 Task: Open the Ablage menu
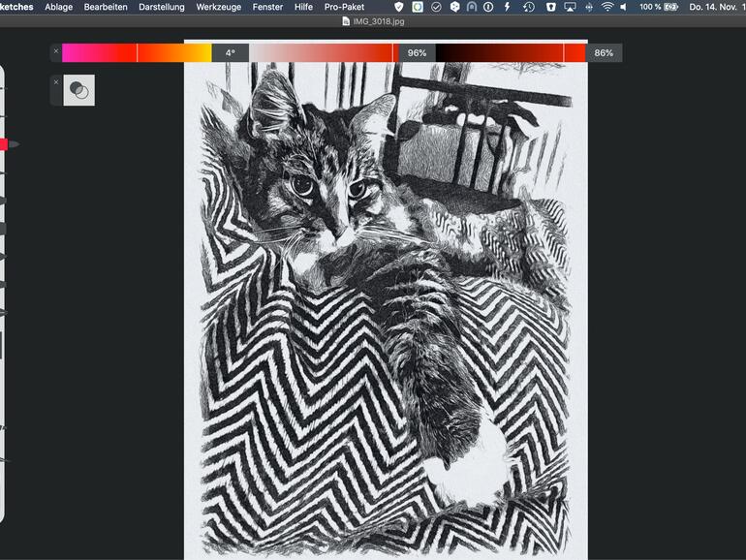click(58, 7)
